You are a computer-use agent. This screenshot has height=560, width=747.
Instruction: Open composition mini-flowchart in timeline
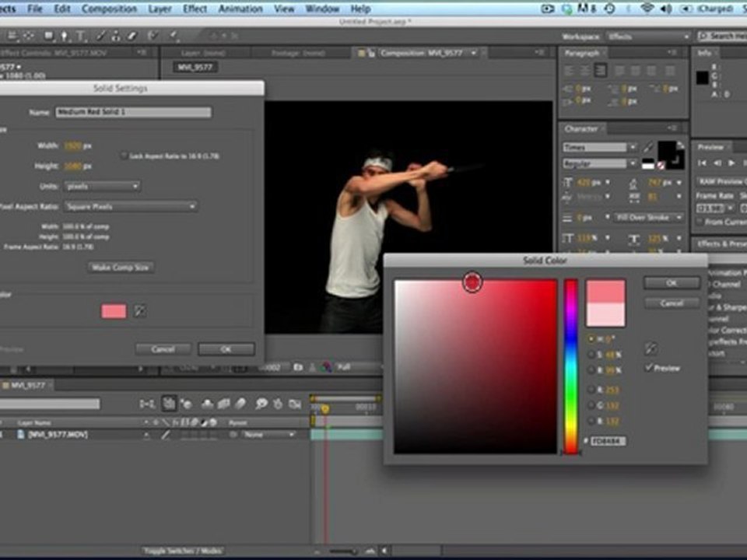point(147,404)
